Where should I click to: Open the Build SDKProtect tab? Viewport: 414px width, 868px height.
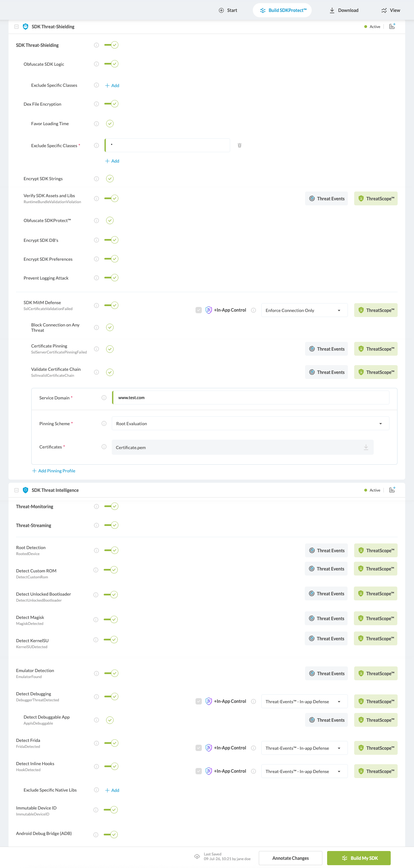[x=282, y=10]
